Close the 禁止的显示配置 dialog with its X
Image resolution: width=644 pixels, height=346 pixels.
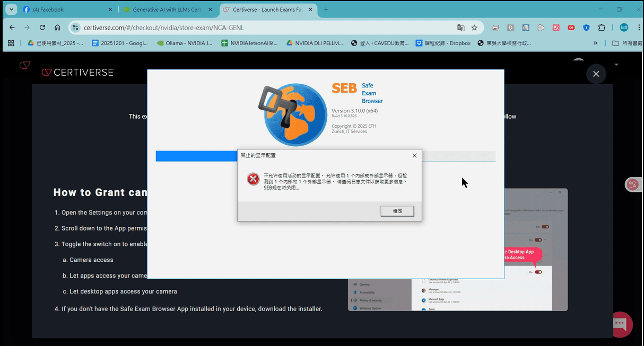[414, 155]
